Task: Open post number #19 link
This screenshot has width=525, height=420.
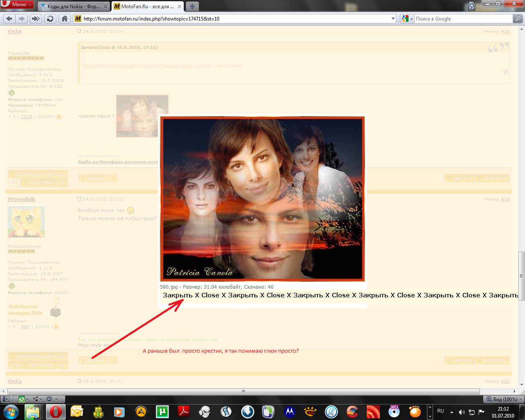Action: click(505, 199)
